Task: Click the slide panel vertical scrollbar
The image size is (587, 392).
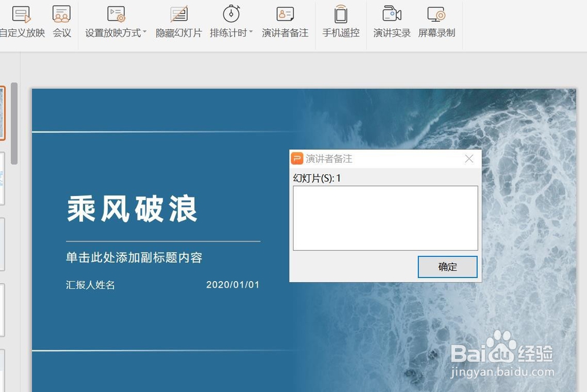Action: coord(14,124)
